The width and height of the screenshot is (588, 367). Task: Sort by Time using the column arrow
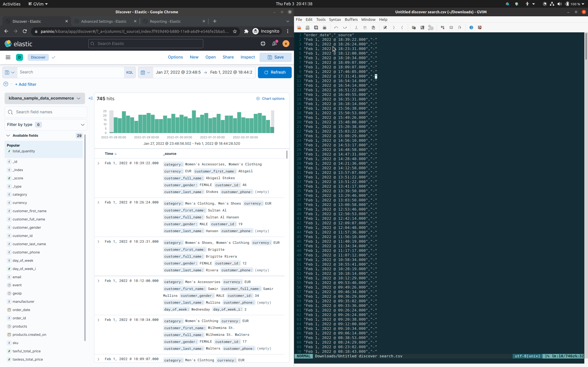pyautogui.click(x=116, y=154)
